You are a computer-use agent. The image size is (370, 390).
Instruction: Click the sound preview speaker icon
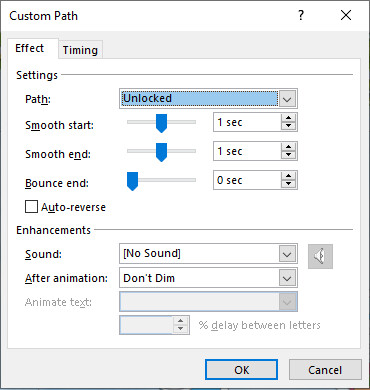tap(320, 256)
